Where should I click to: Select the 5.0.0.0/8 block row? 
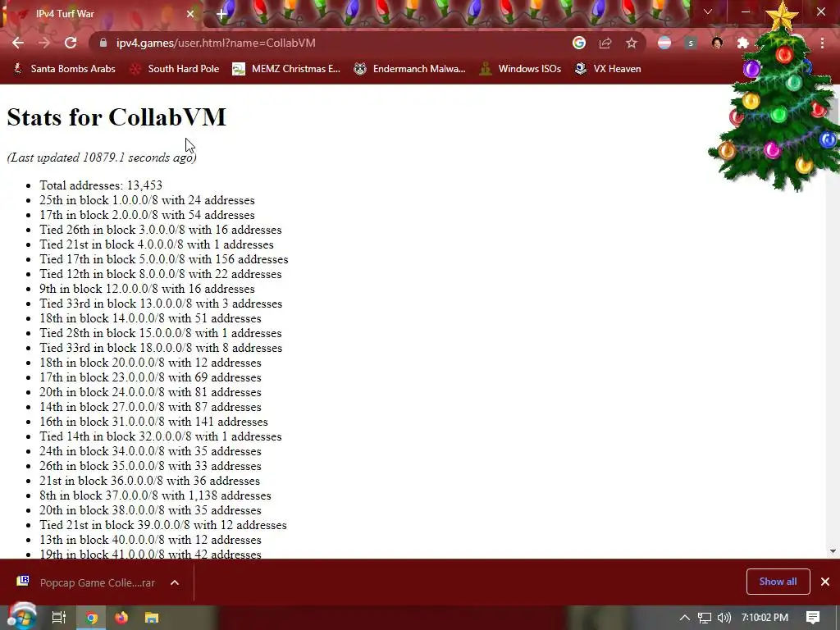coord(163,259)
